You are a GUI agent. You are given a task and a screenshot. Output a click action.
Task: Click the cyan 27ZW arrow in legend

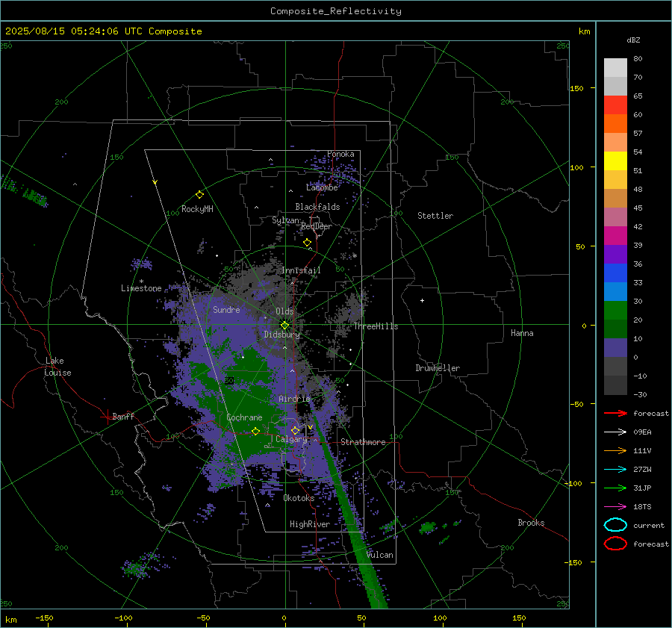pyautogui.click(x=615, y=470)
